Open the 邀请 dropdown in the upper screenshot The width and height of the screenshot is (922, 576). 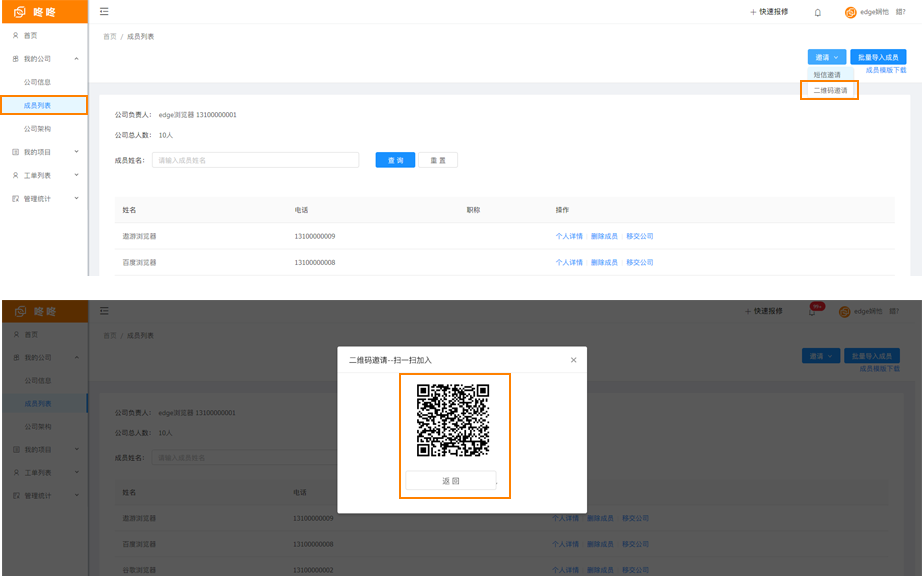826,57
